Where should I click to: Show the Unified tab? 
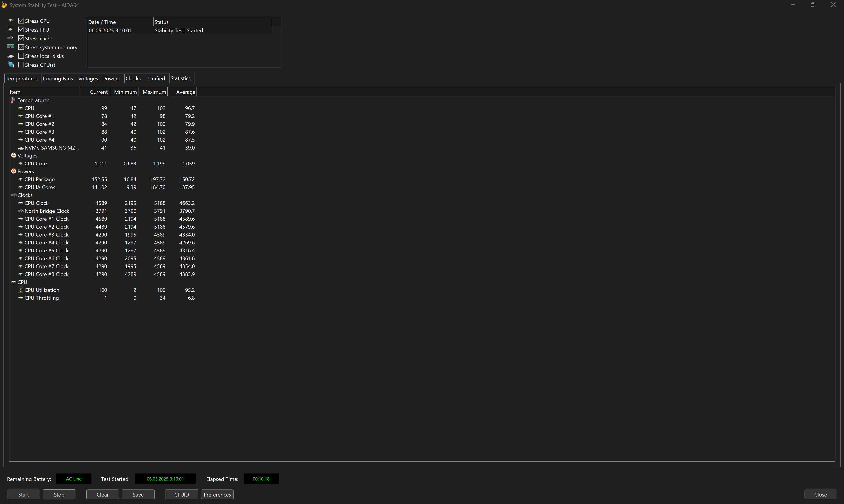[x=156, y=78]
